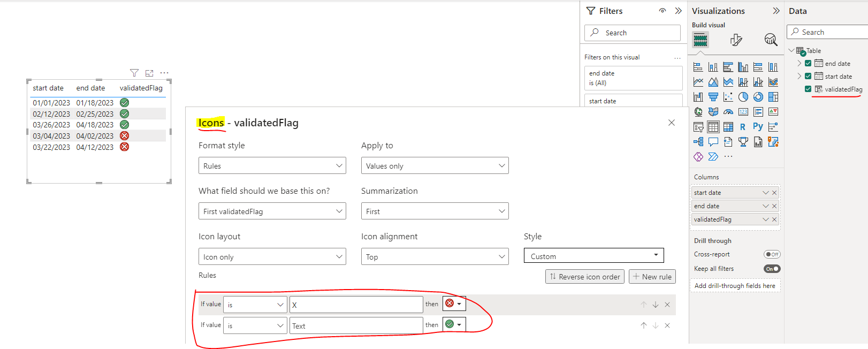Click the filter icon above the table visual
Viewport: 868px width, 349px height.
coord(134,73)
